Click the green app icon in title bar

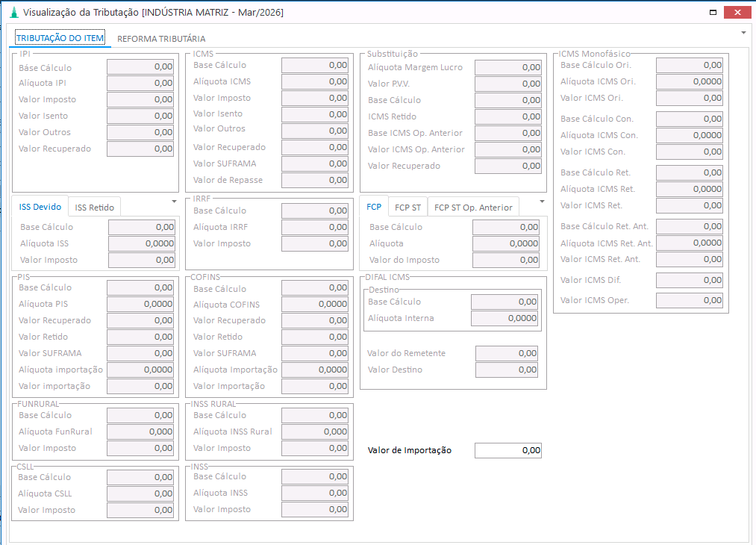[13, 13]
